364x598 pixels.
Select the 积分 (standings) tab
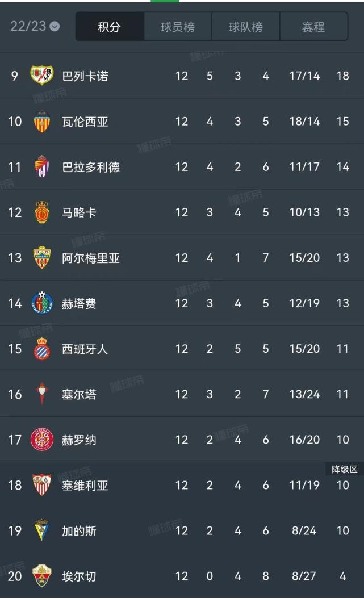tap(109, 26)
